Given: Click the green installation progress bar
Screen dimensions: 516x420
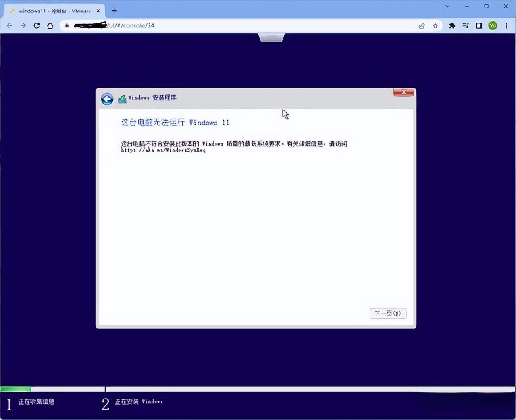Looking at the screenshot, I should point(16,389).
